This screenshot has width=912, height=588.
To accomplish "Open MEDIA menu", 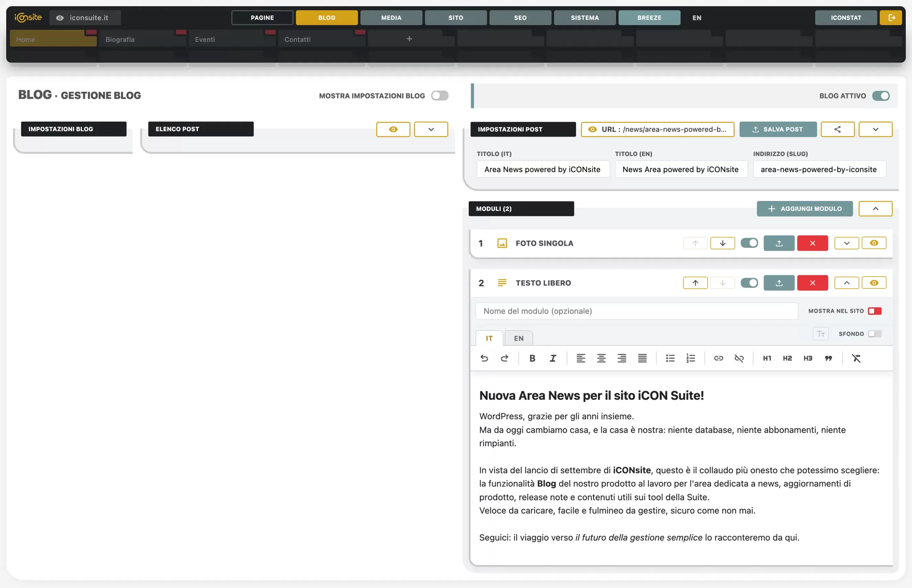I will pos(391,18).
